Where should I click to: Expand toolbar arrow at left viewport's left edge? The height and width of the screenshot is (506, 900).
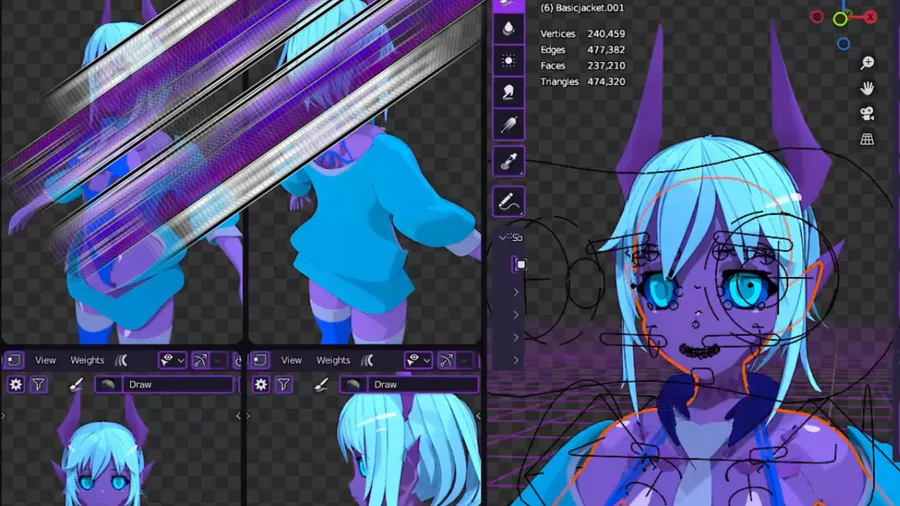pos(3,416)
